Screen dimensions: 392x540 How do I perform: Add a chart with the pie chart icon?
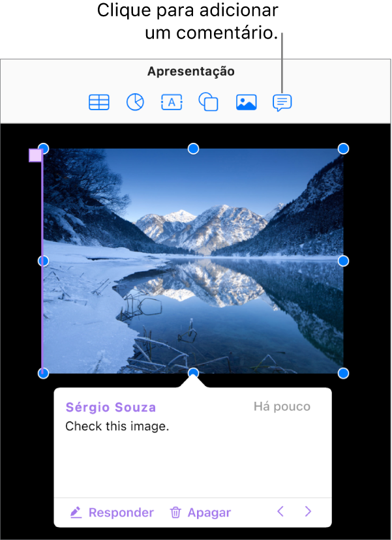point(135,102)
